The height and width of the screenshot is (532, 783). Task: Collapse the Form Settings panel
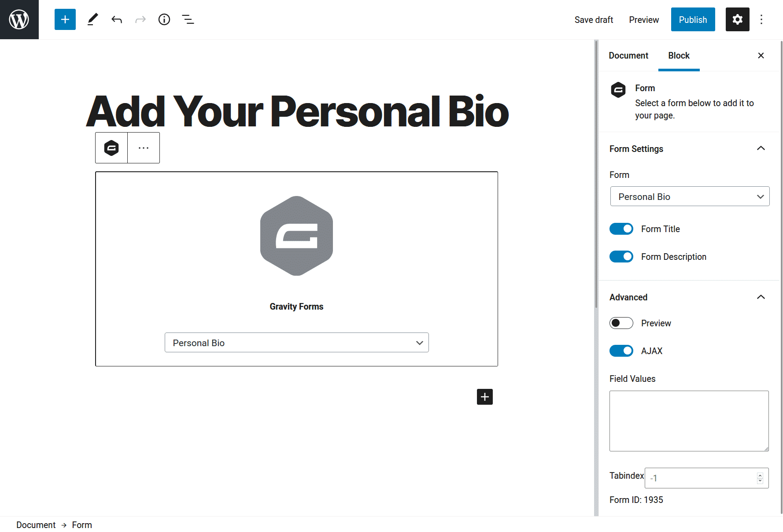pyautogui.click(x=761, y=148)
